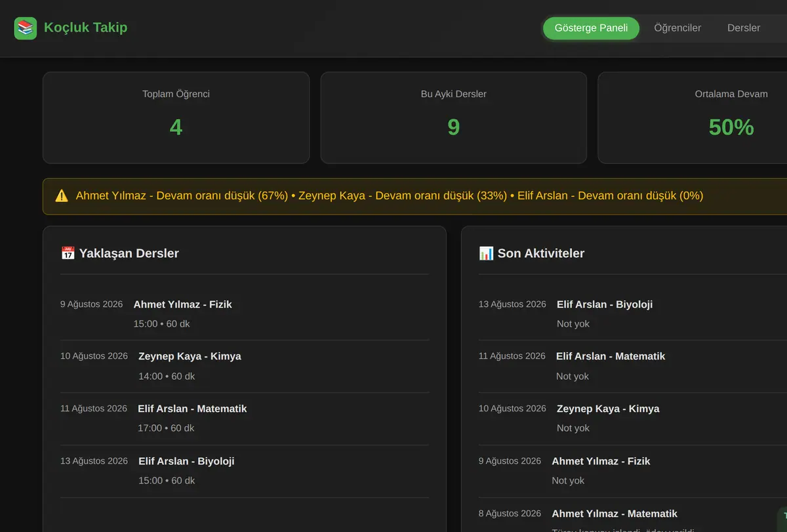Click the Koçluk Takip books logo icon
The height and width of the screenshot is (532, 787).
pyautogui.click(x=26, y=28)
